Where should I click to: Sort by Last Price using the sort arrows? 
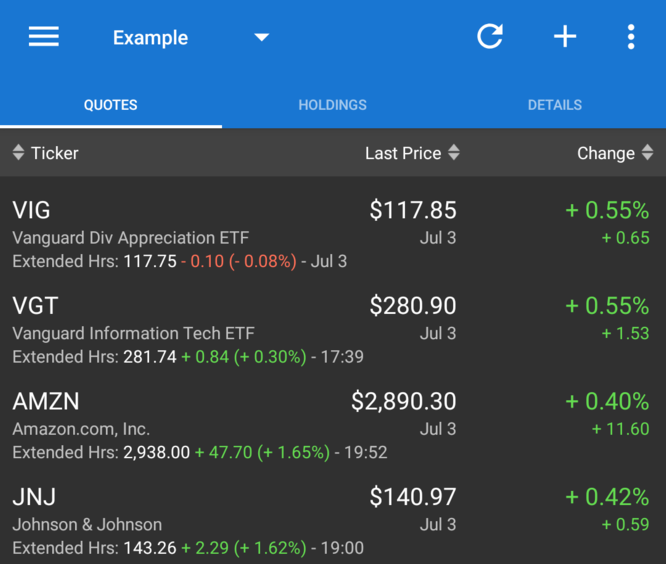[454, 153]
